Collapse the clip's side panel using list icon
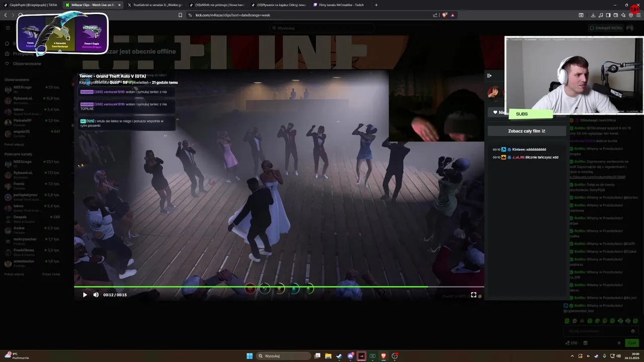Viewport: 644px width, 362px height. [x=489, y=75]
